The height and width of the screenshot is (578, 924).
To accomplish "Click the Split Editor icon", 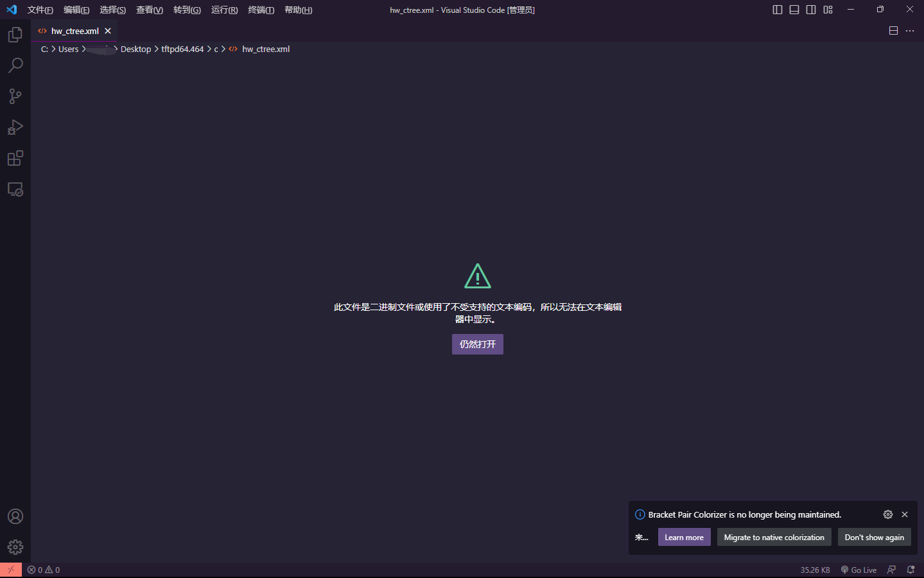I will coord(893,31).
